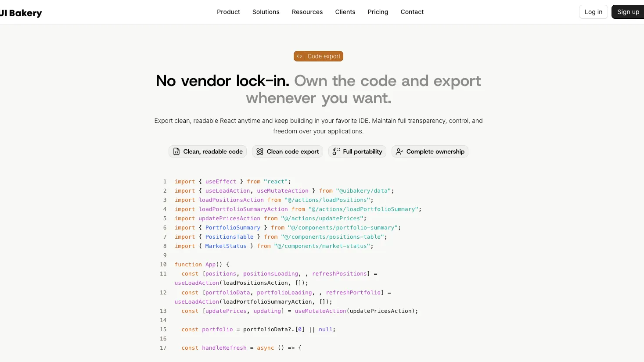
Task: Open the Pricing page
Action: tap(378, 12)
